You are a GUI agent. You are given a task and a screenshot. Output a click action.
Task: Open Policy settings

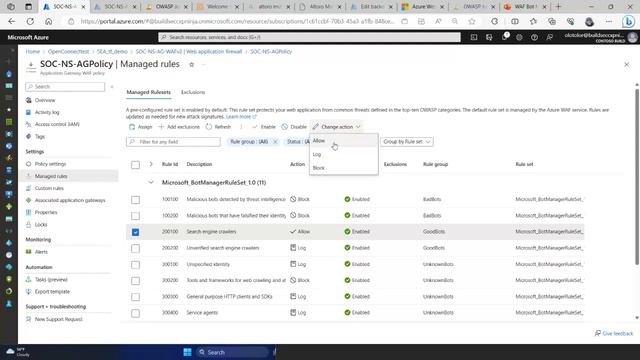pos(50,164)
